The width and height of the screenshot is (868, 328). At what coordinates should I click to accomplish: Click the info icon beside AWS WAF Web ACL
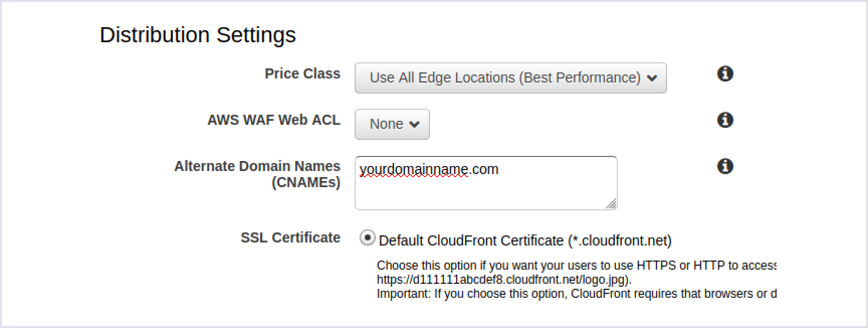pos(725,120)
